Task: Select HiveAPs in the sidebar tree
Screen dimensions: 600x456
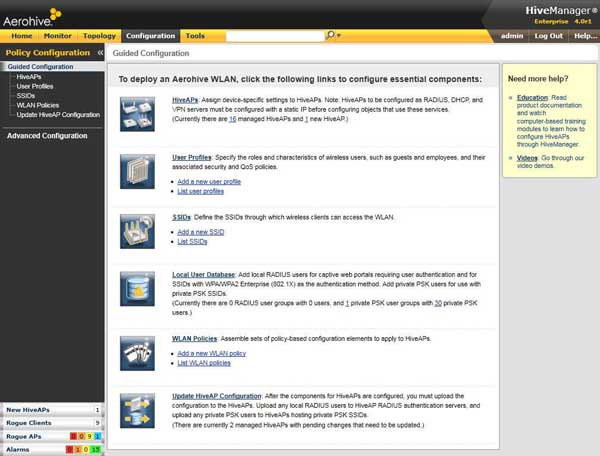Action: coord(29,77)
